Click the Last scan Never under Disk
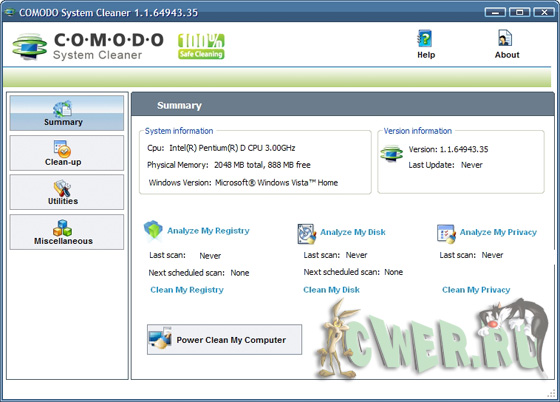The image size is (560, 402). click(x=335, y=255)
